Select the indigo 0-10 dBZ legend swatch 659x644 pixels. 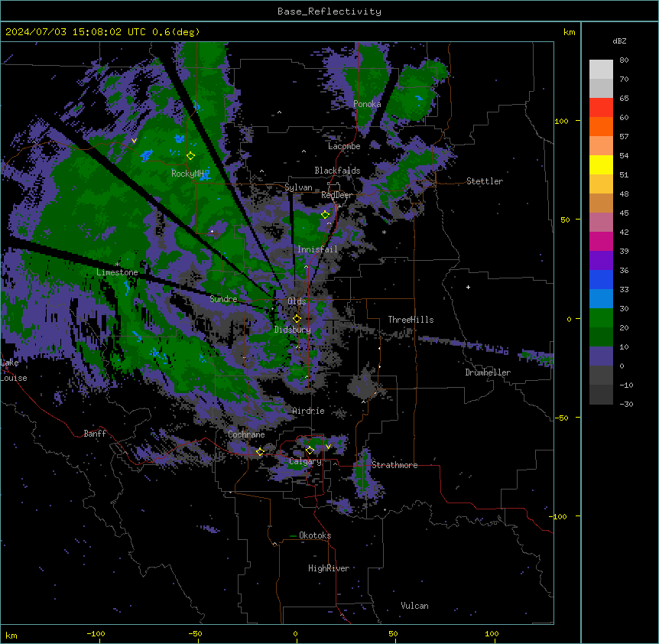[x=601, y=356]
